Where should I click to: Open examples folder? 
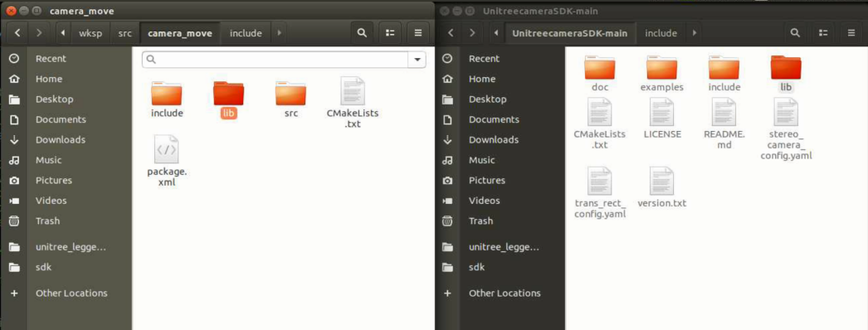tap(662, 74)
